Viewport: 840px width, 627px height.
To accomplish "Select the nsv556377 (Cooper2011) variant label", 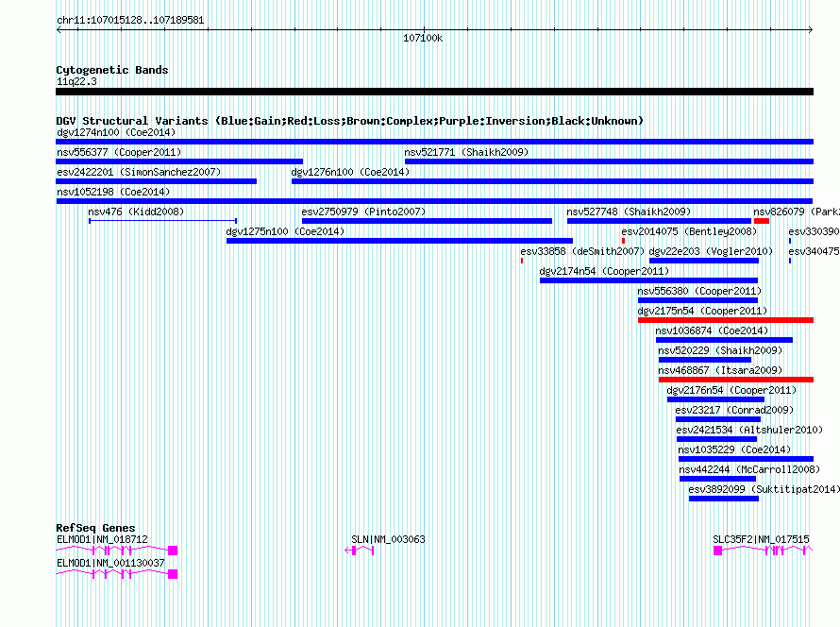I will [x=119, y=152].
